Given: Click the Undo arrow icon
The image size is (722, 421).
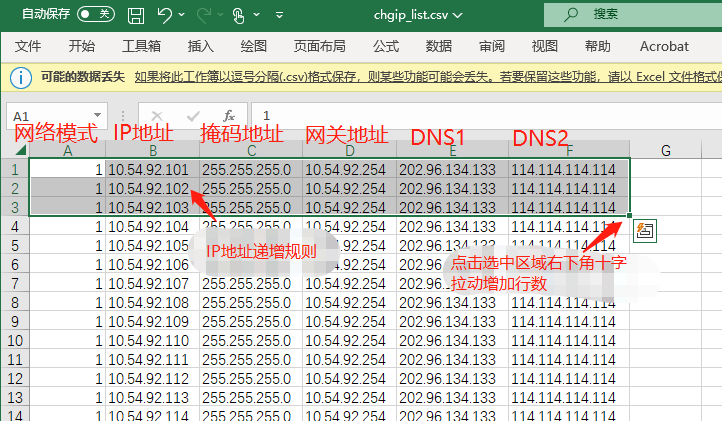Looking at the screenshot, I should pos(164,15).
